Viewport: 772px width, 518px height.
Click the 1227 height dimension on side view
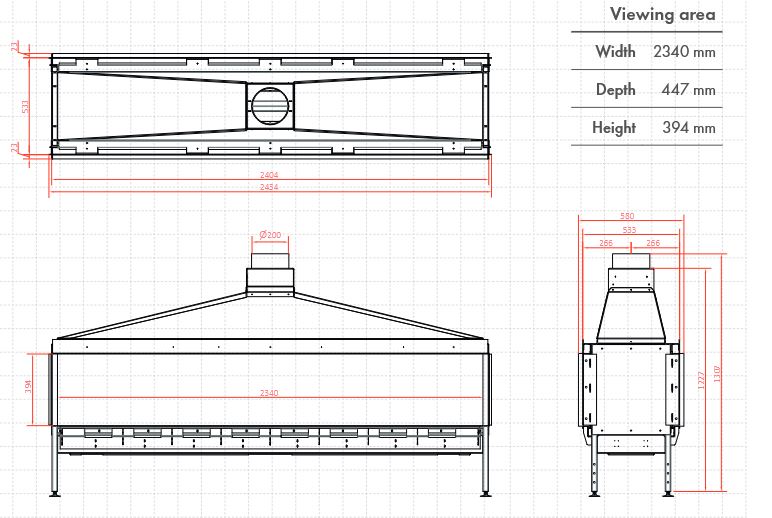pyautogui.click(x=701, y=378)
